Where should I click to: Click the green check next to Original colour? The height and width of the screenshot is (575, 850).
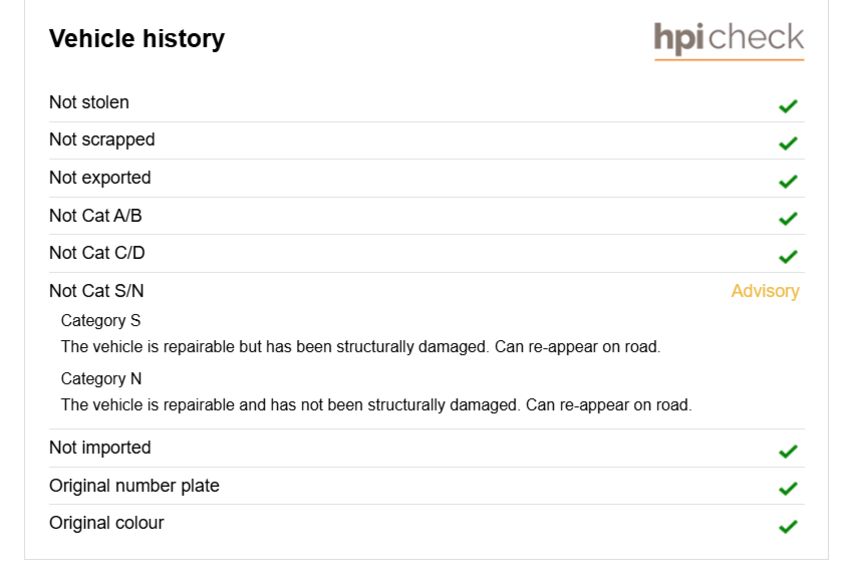click(788, 526)
